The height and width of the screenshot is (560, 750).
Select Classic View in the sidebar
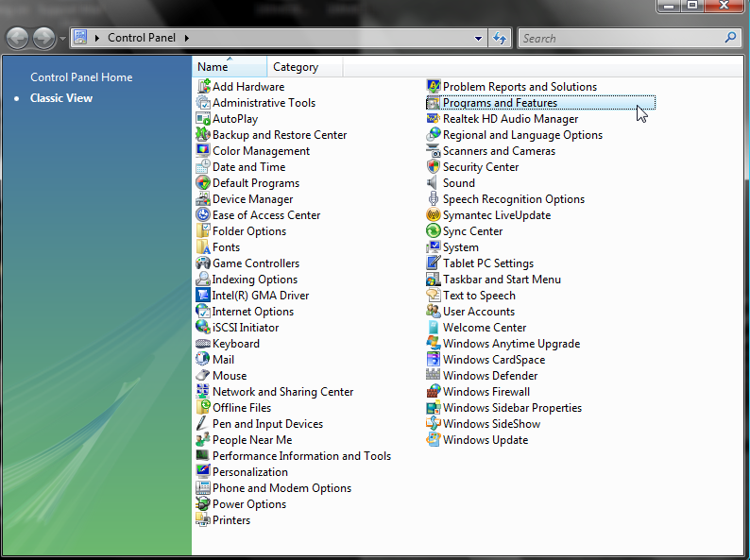click(61, 98)
